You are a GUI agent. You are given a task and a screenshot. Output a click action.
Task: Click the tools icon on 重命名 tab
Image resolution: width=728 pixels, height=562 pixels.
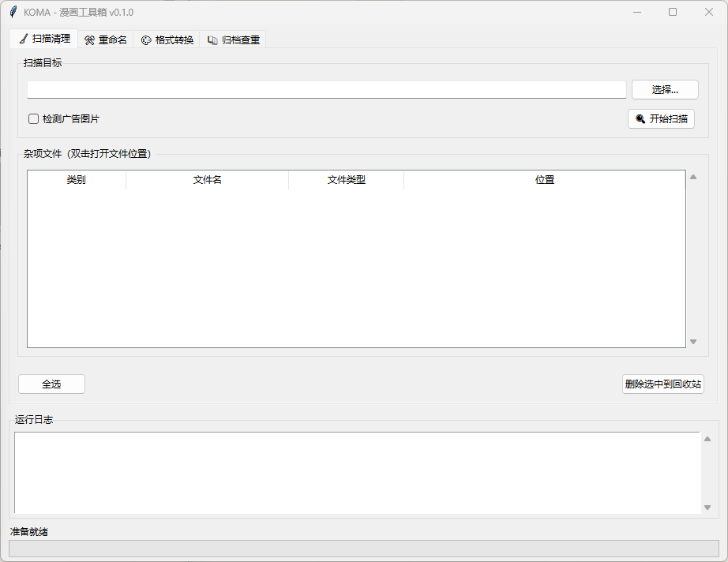pyautogui.click(x=89, y=40)
